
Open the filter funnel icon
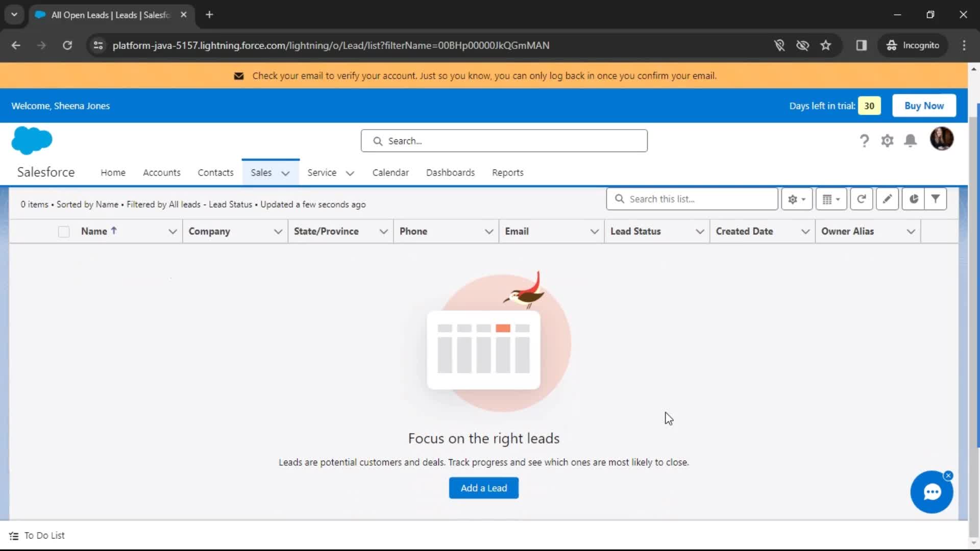[936, 199]
